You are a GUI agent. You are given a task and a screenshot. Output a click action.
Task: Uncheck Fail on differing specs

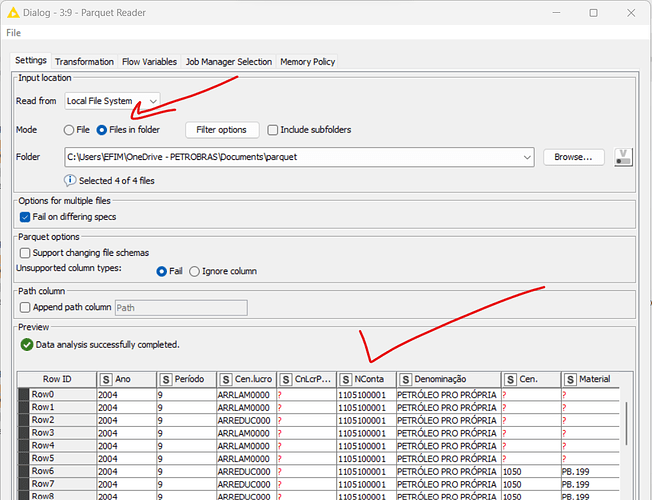[x=25, y=217]
